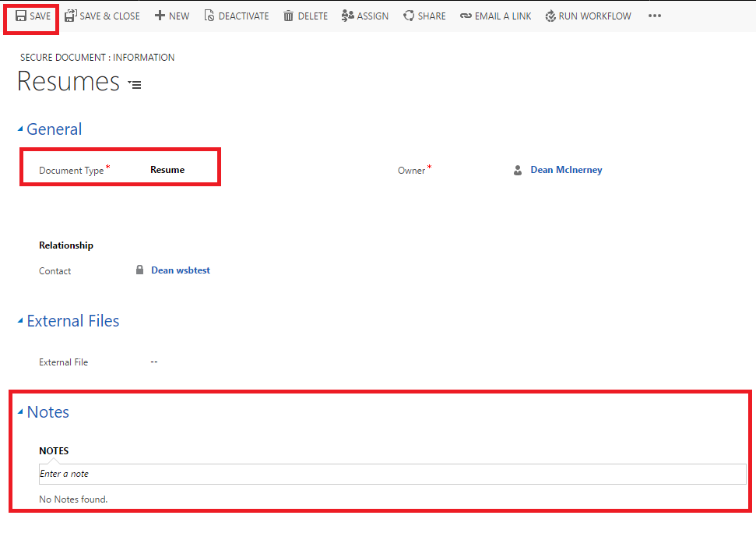The height and width of the screenshot is (540, 756).
Task: Click the Run Workflow gear icon
Action: (550, 16)
